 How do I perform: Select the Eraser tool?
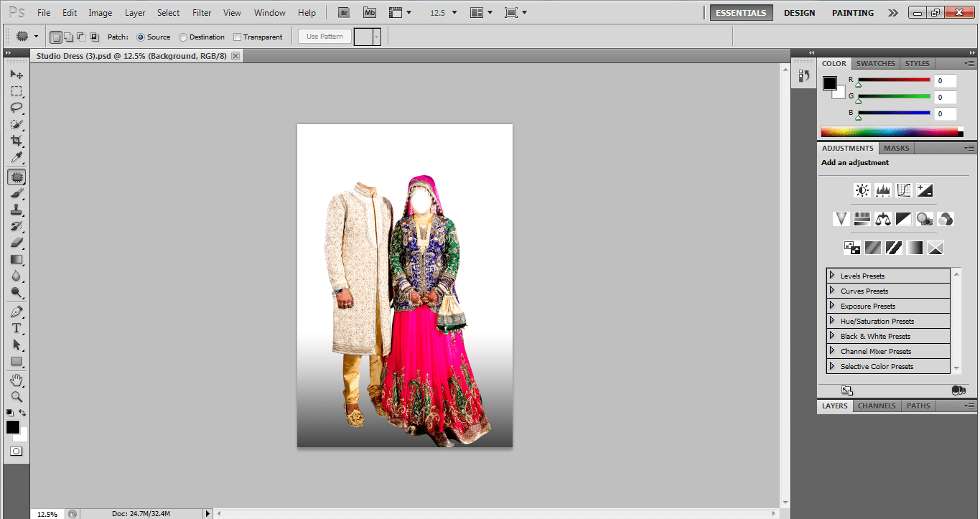coord(17,243)
